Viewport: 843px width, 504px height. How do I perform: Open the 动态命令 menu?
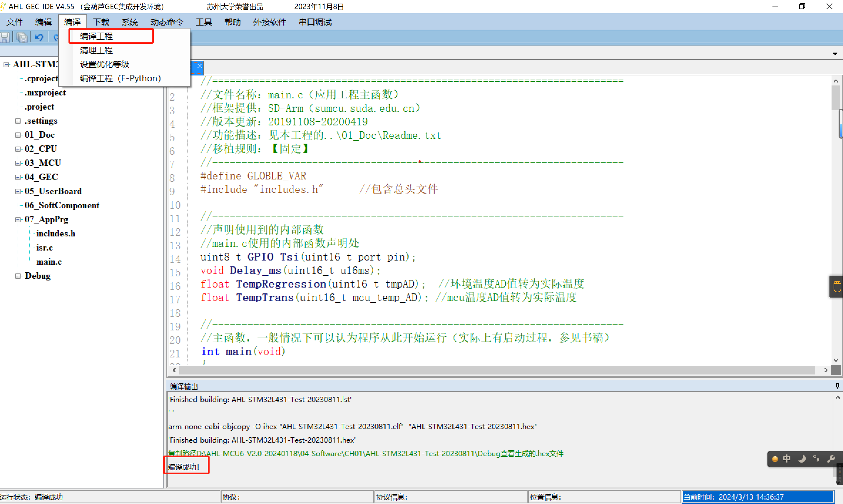coord(167,22)
